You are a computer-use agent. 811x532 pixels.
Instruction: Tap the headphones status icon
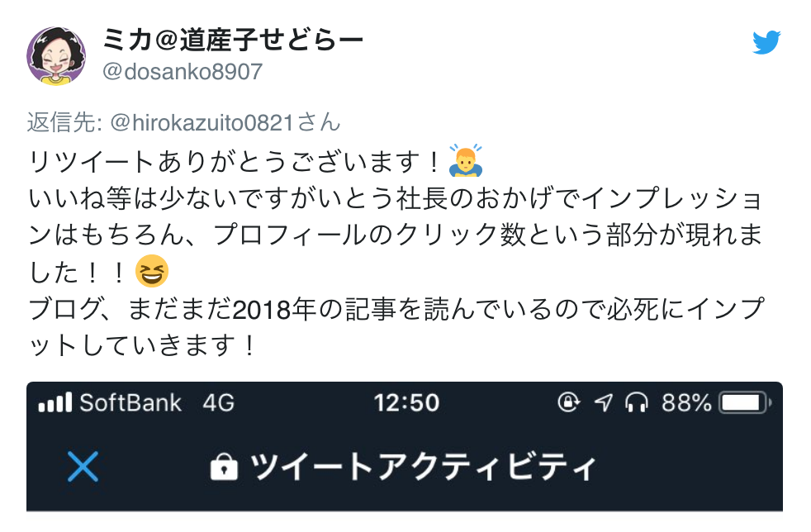coord(636,402)
